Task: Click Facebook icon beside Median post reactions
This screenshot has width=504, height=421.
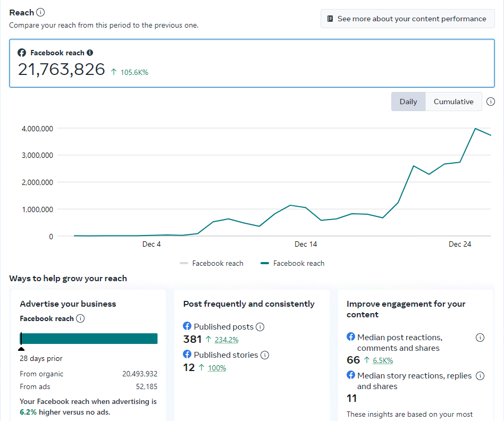Action: (x=351, y=336)
